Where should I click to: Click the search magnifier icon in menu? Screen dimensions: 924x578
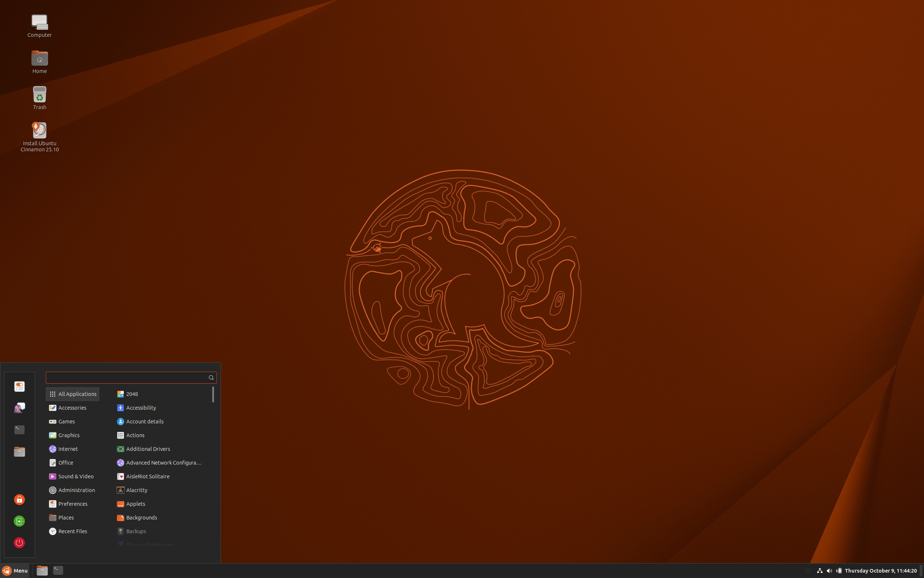(x=211, y=378)
